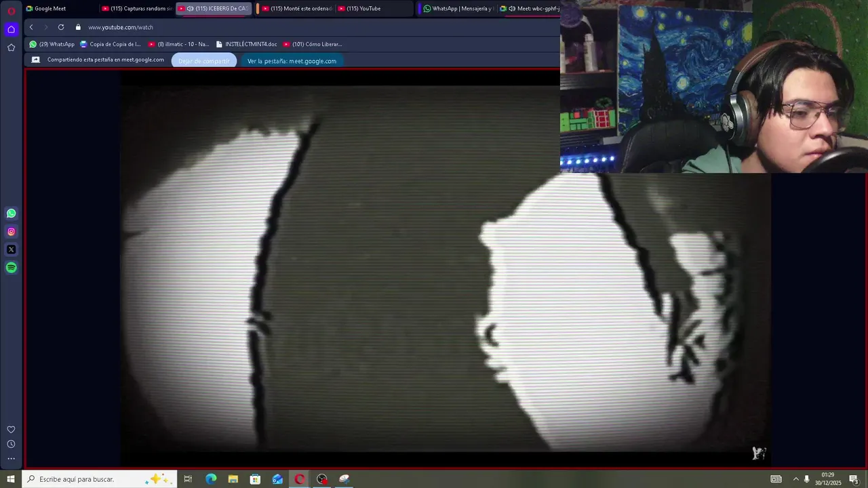Open the Opera menu logo

coord(11,11)
